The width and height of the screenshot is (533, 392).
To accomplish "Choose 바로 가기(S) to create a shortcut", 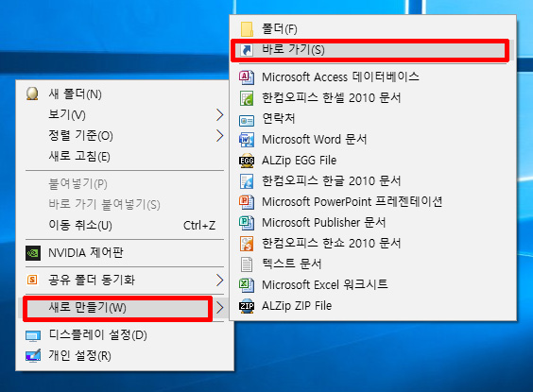I will (373, 50).
